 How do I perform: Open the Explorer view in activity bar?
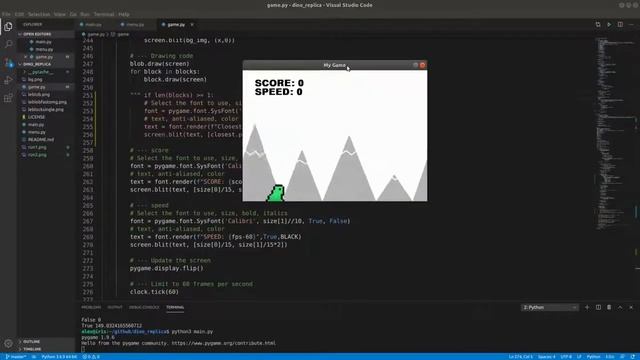point(8,26)
